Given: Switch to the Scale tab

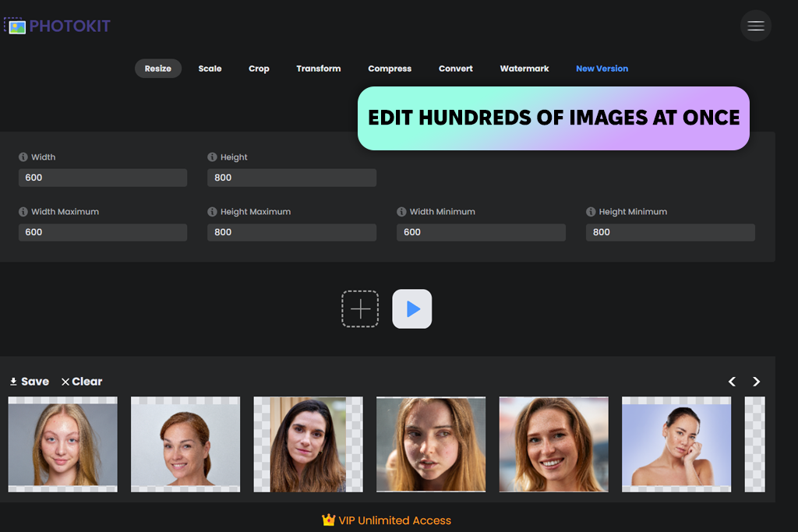Looking at the screenshot, I should [x=210, y=69].
